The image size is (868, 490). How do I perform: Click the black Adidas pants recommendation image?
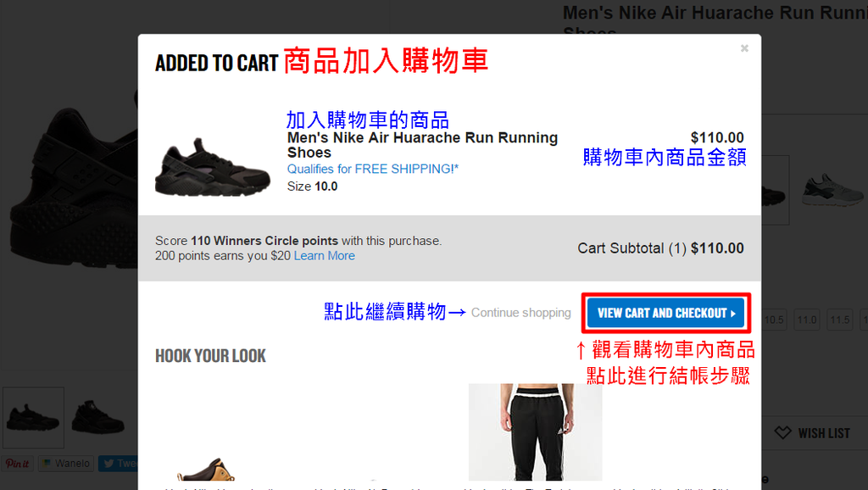[536, 432]
